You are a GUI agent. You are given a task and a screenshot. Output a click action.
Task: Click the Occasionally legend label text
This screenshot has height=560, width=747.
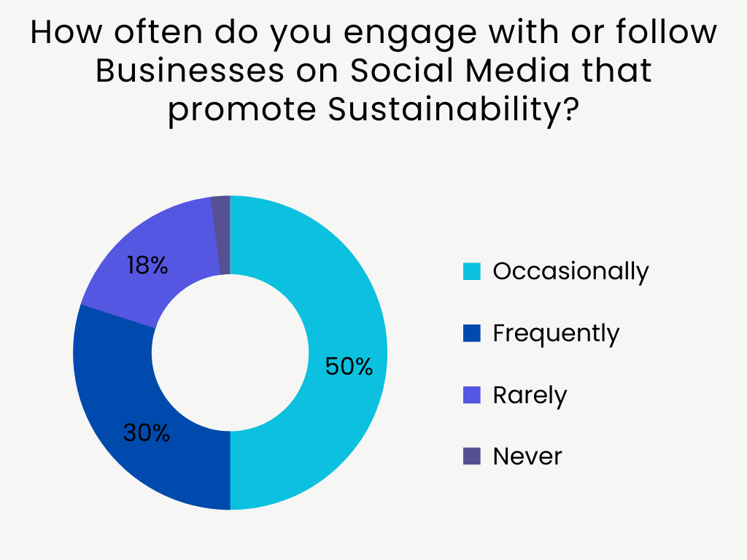(570, 271)
